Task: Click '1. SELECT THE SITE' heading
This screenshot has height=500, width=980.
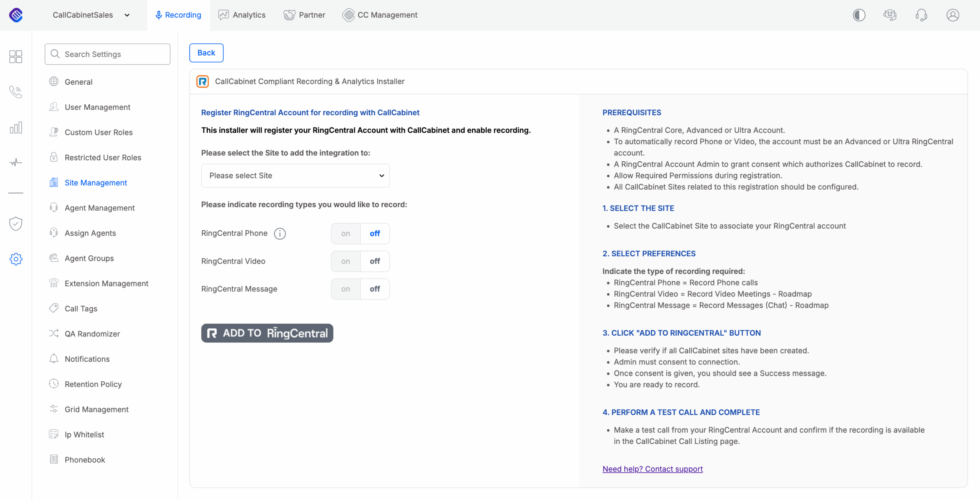Action: tap(638, 208)
